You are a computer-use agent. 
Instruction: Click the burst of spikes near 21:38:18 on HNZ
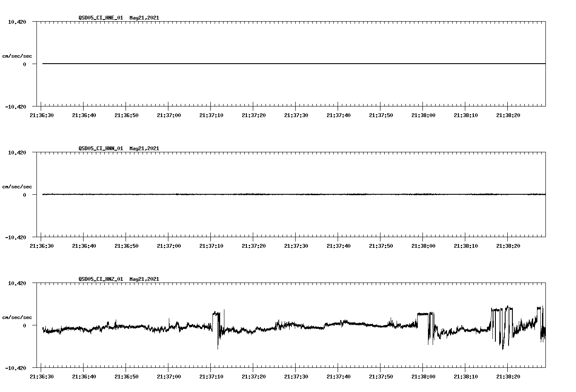tap(501, 322)
